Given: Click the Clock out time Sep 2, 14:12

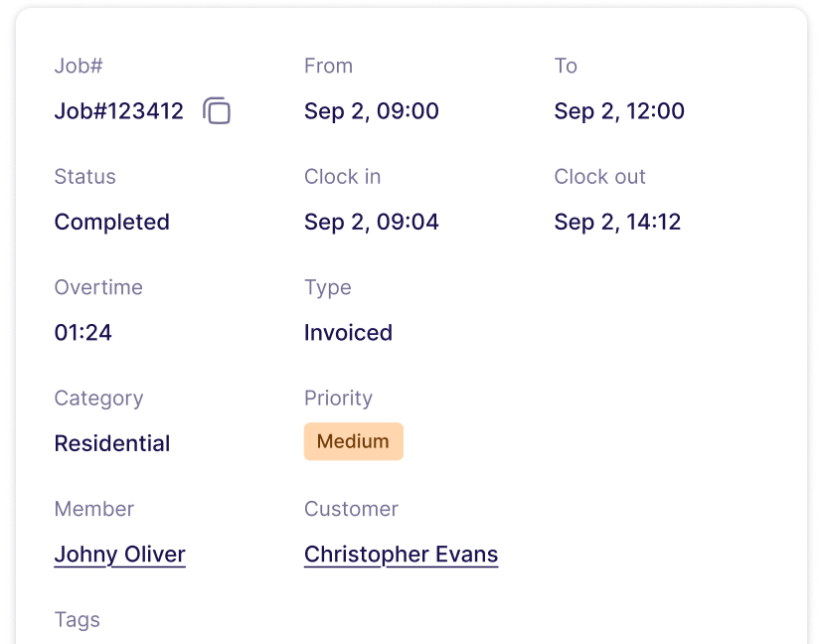Looking at the screenshot, I should [x=617, y=222].
